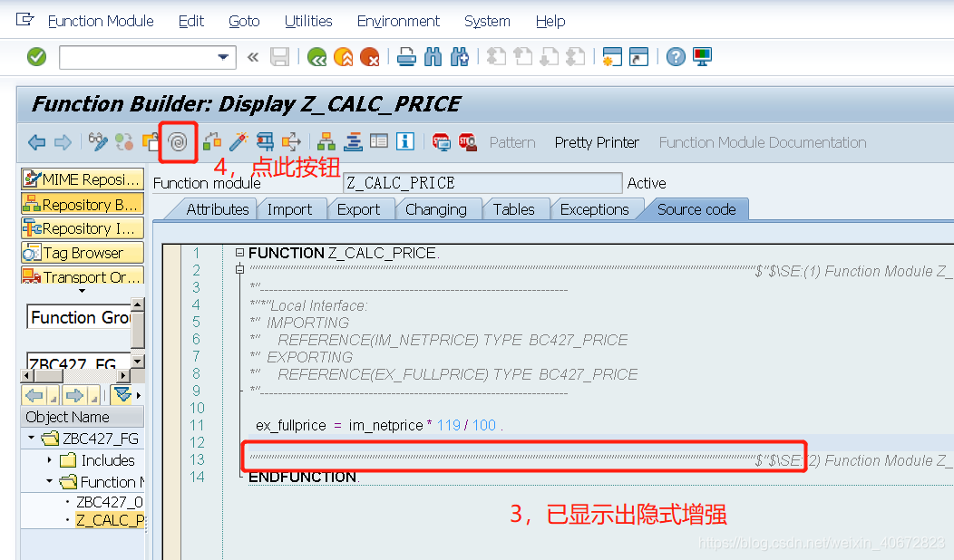
Task: Click the Set/Delete Session Breakpoint icon
Action: [441, 142]
